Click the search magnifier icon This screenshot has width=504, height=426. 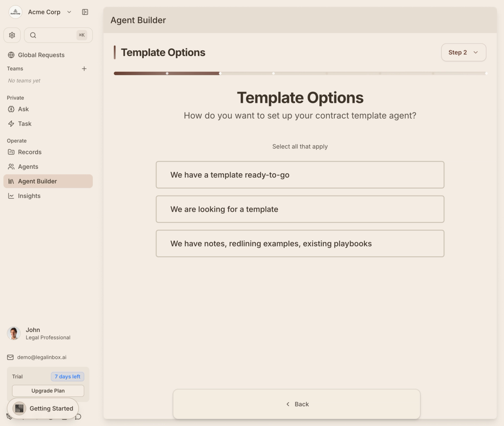pyautogui.click(x=33, y=35)
